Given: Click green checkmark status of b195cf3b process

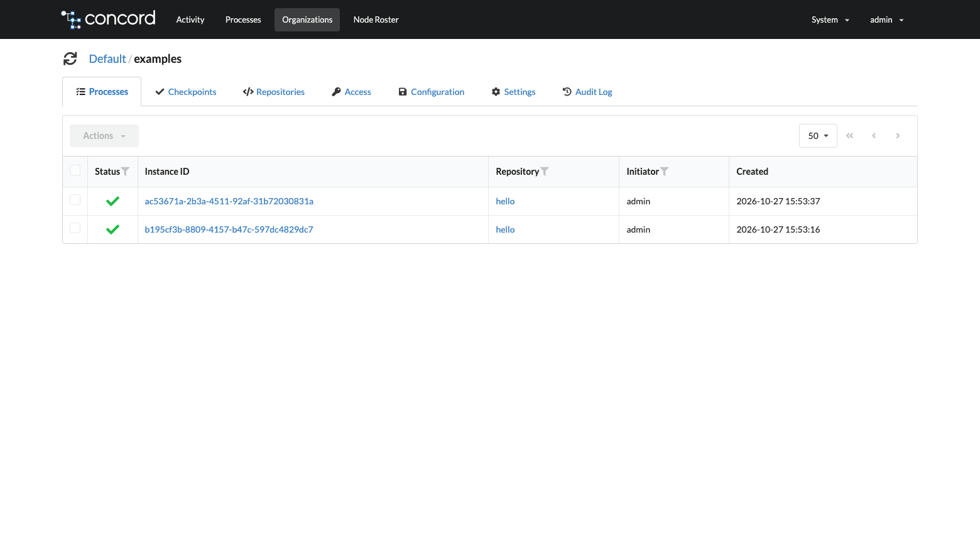Looking at the screenshot, I should (x=112, y=229).
